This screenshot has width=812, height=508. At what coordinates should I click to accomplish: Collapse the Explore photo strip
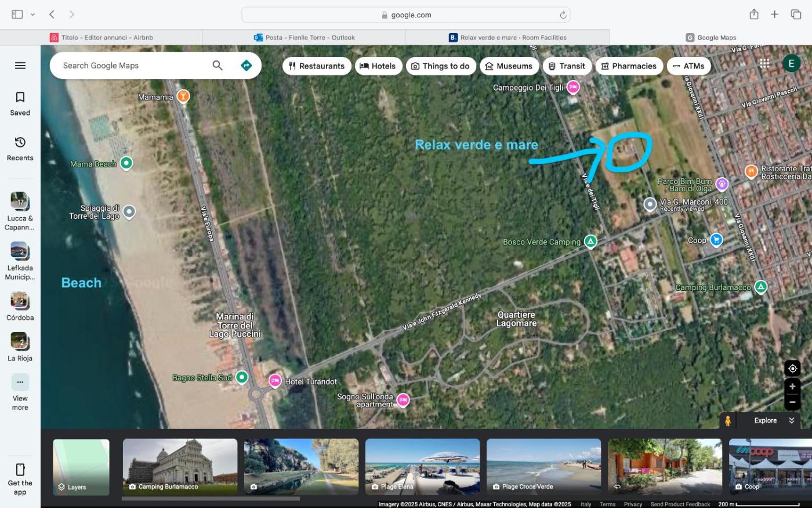tap(791, 420)
